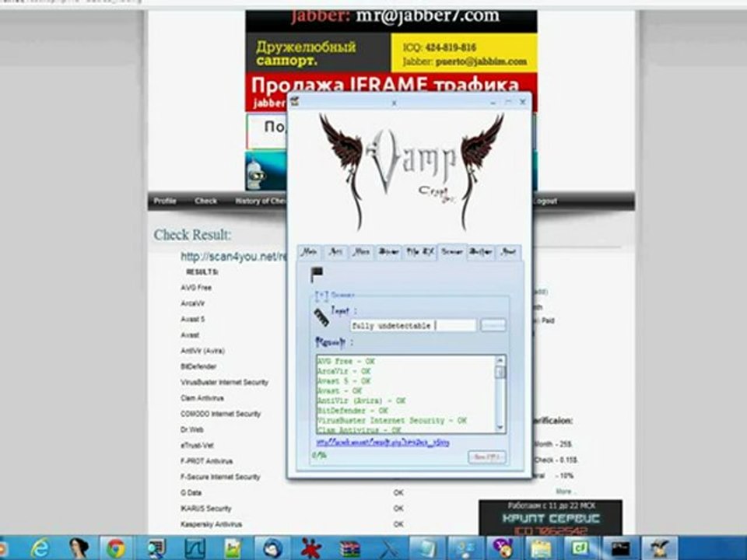
Task: Click the crossed X-shaped taskbar icon
Action: point(389,549)
